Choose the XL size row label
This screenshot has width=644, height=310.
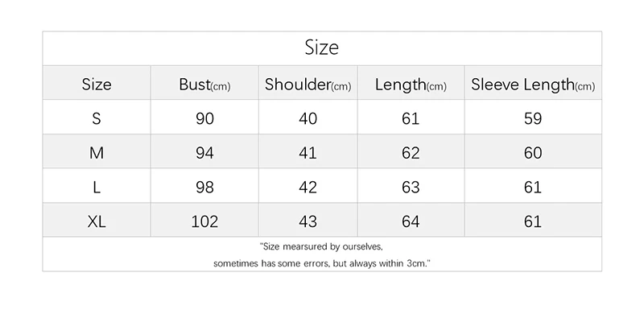tap(97, 221)
